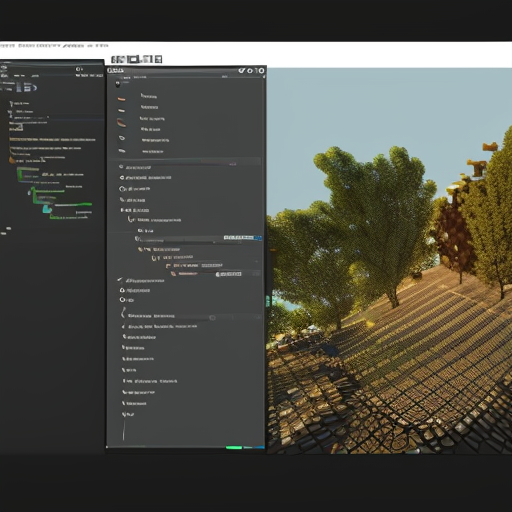Click the menu text at the top-left window bar

click(54, 45)
